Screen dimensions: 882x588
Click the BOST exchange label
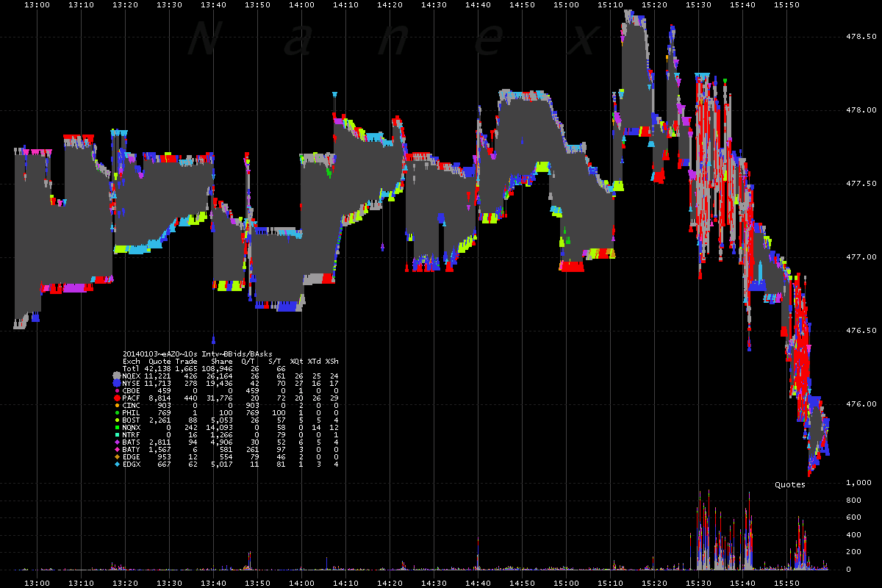(x=131, y=420)
